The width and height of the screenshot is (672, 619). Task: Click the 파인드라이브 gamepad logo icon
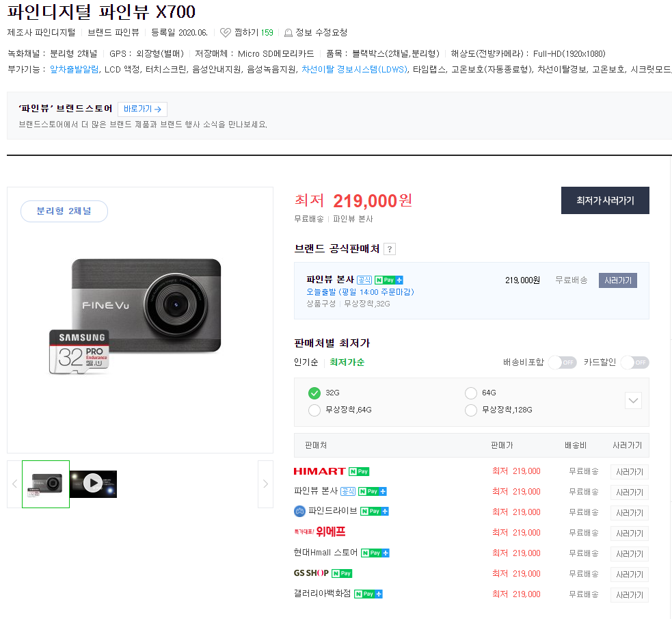(x=299, y=511)
